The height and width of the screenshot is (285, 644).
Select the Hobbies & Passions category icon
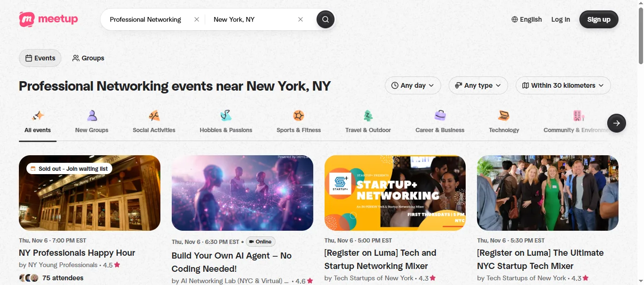click(226, 116)
